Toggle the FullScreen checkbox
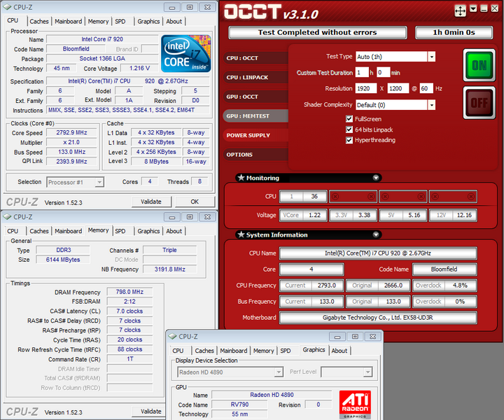504x420 pixels. tap(349, 119)
